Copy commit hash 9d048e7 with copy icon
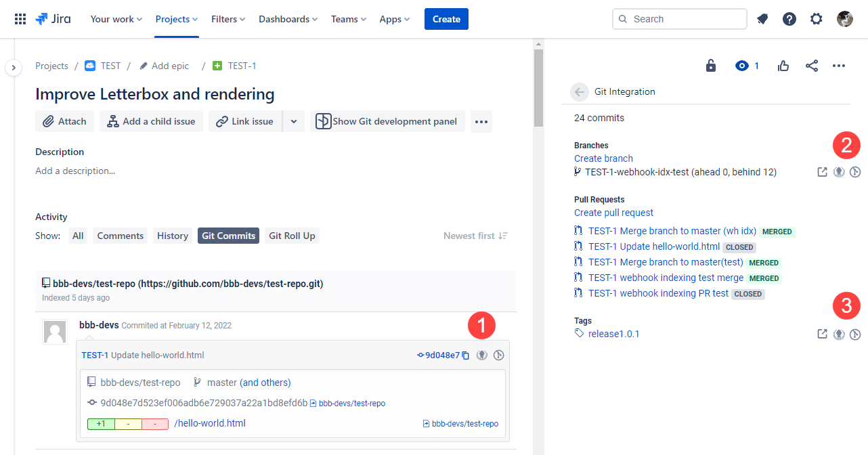Viewport: 868px width, 455px height. [x=466, y=355]
